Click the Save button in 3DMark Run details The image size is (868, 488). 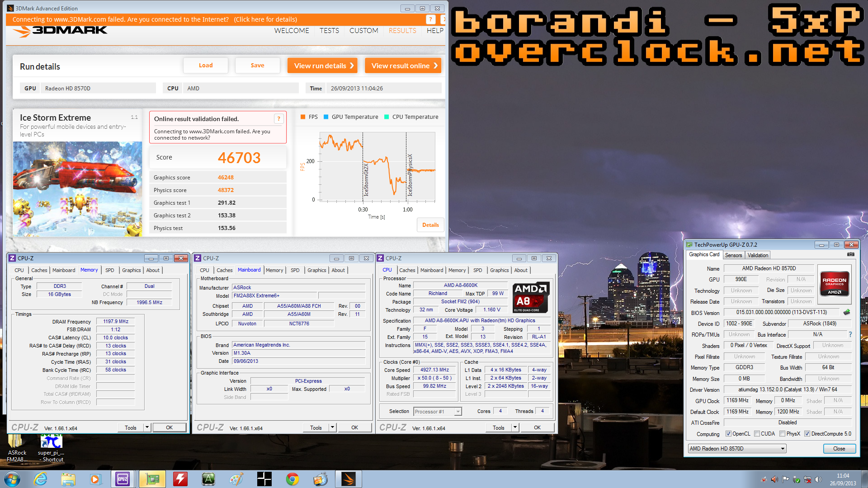258,66
